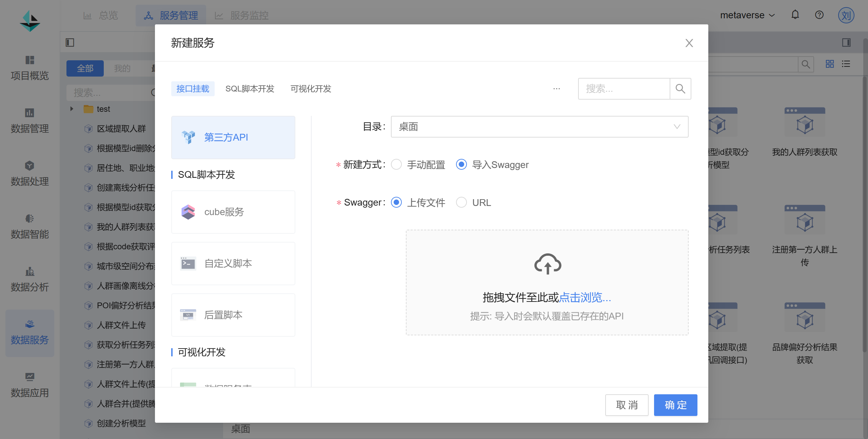Open 数据管理 in the left sidebar
The image size is (868, 439).
point(30,121)
